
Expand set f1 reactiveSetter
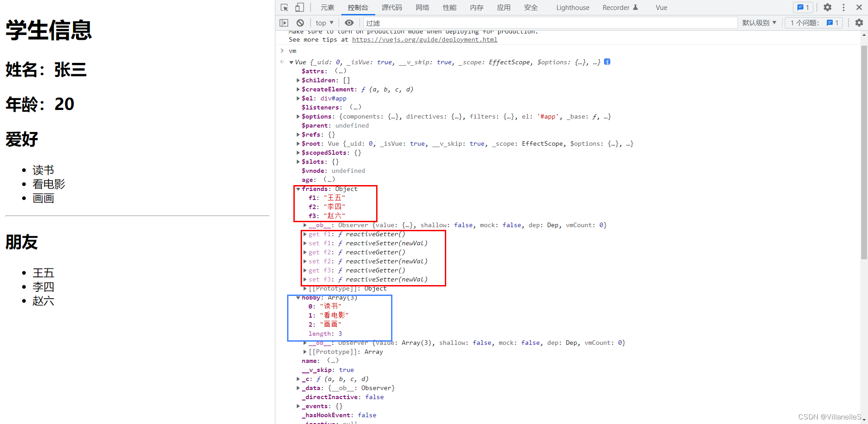(x=305, y=243)
